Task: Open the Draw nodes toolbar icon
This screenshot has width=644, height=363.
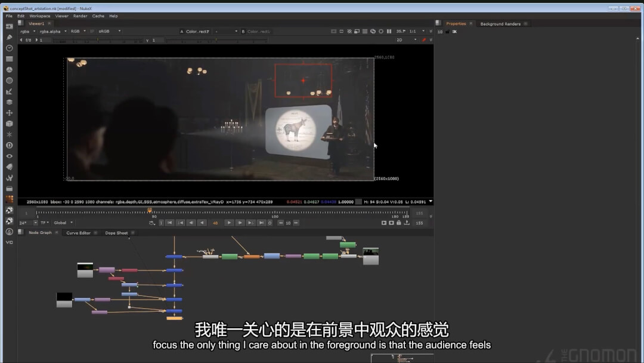Action: click(9, 37)
